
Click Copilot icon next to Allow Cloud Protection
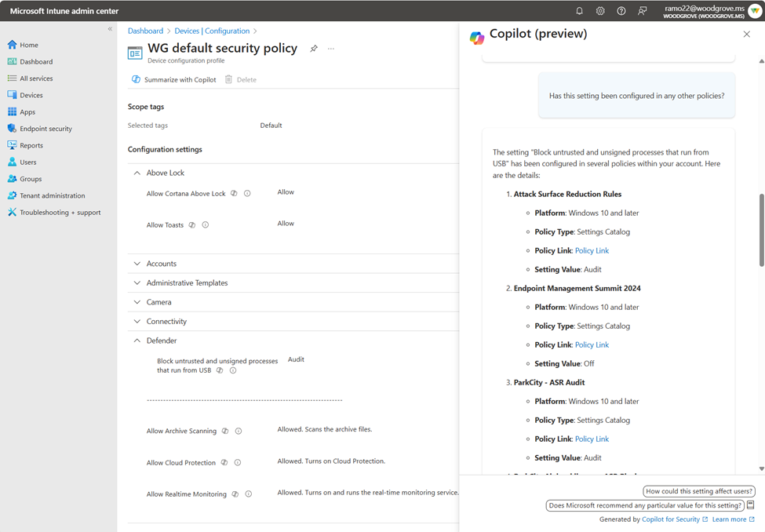[224, 462]
